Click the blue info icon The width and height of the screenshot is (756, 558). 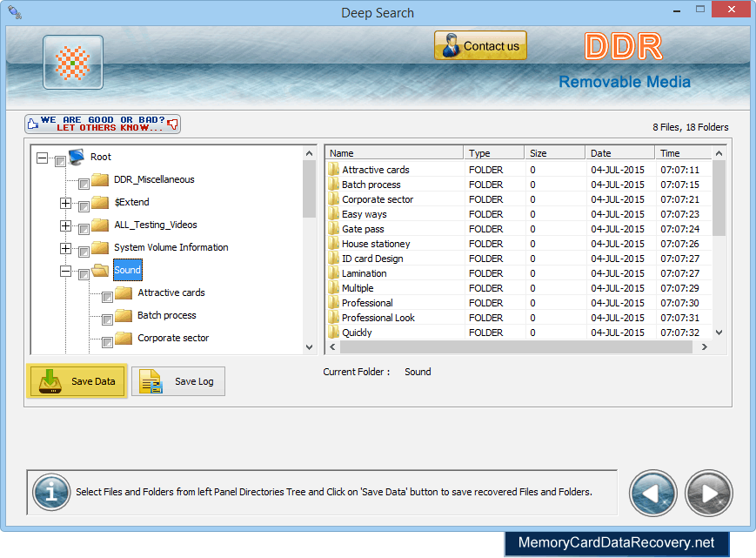pos(51,492)
